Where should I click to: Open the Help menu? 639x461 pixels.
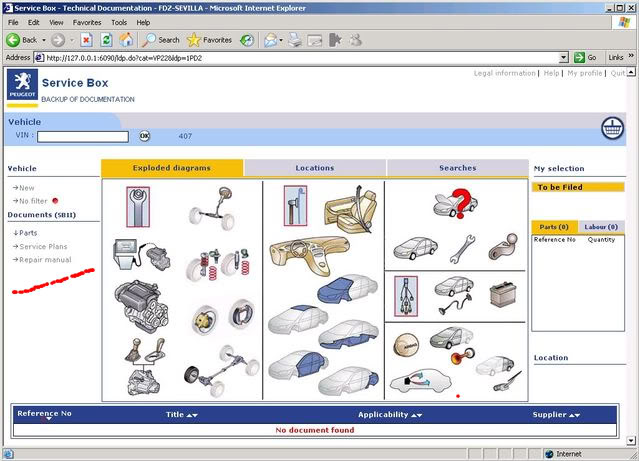pos(143,22)
